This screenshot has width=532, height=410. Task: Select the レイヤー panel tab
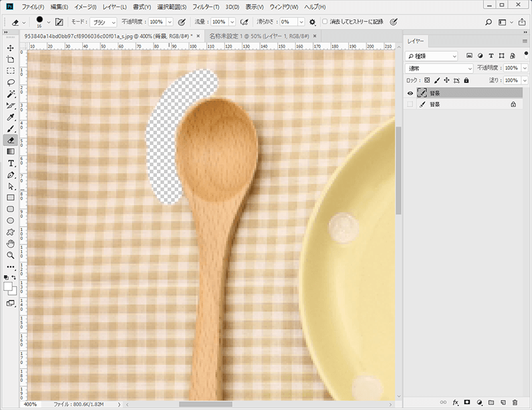(x=416, y=41)
